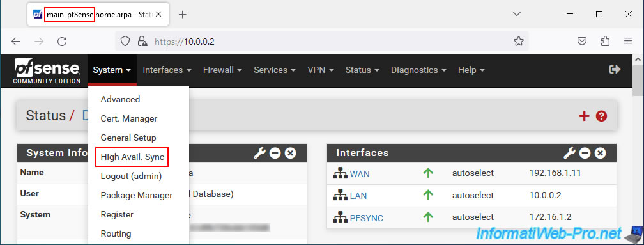
Task: Click autoselect in the PFSYNC row
Action: click(x=473, y=217)
